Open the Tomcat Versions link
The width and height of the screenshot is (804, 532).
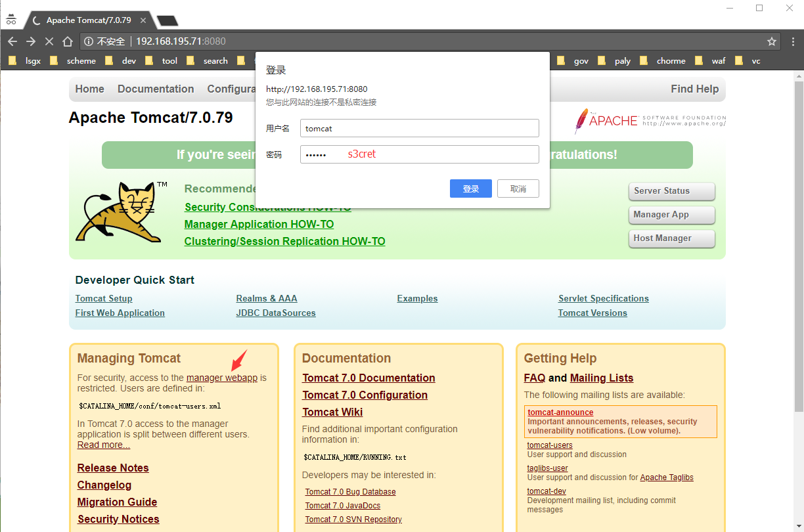click(592, 313)
